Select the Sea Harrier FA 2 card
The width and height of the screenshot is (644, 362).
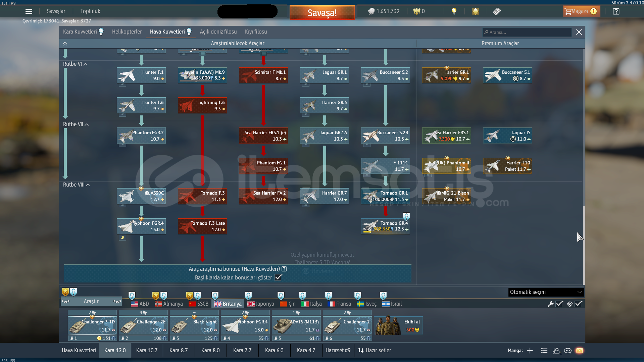pos(263,196)
